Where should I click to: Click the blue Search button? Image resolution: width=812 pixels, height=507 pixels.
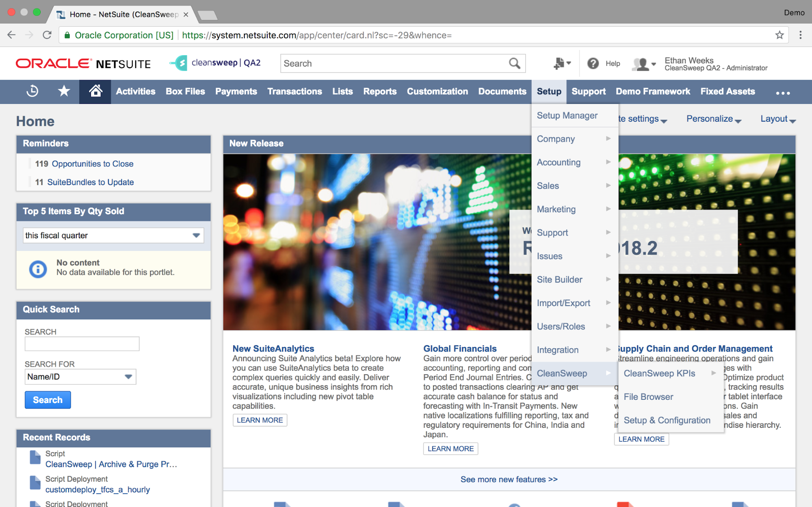coord(48,400)
